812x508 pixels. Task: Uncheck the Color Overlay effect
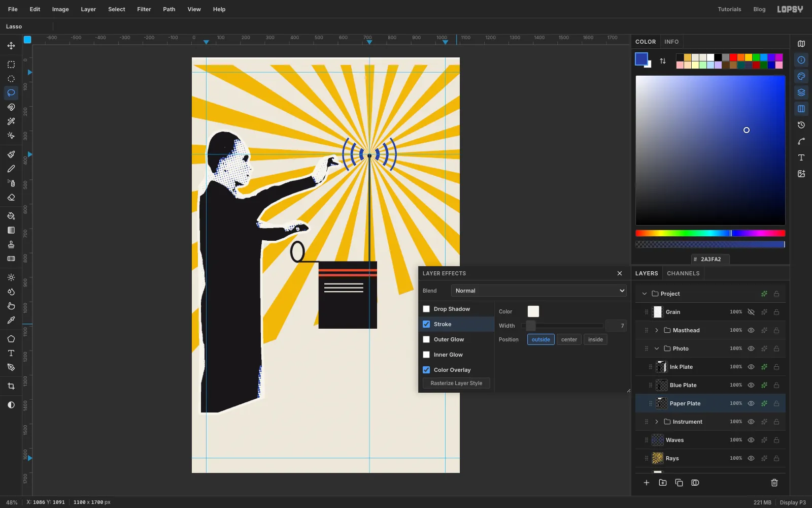click(426, 370)
